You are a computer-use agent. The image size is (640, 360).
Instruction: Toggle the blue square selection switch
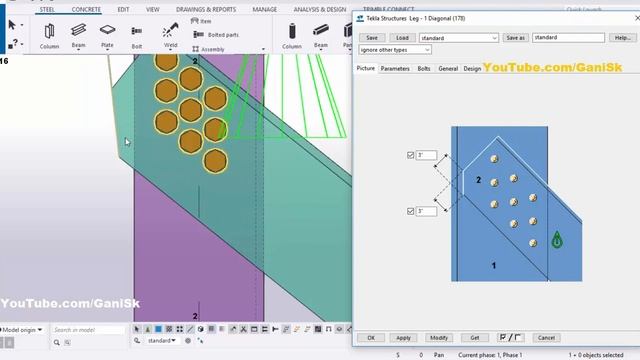pos(158,329)
